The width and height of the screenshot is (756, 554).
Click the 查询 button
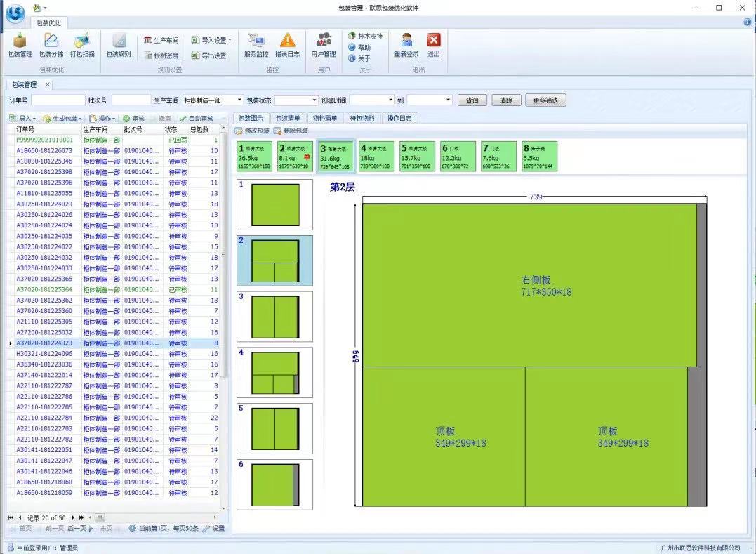pos(472,100)
